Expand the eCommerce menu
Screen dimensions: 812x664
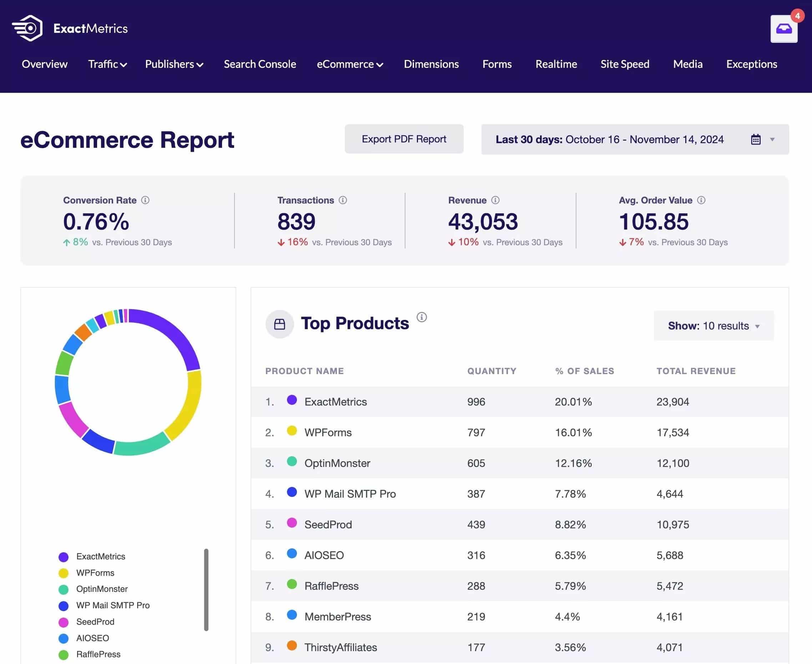350,64
